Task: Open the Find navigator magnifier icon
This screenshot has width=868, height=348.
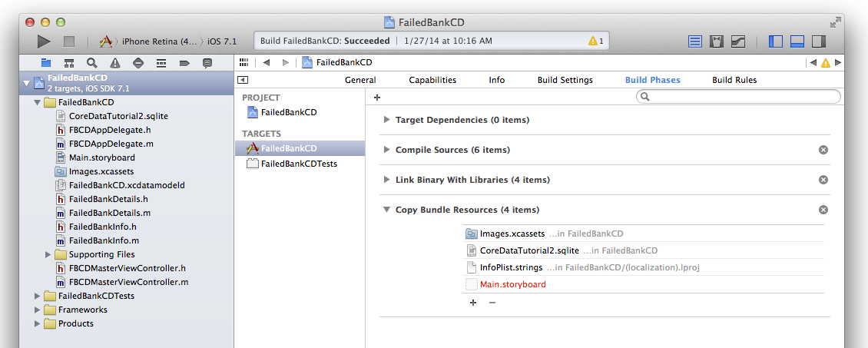Action: point(91,63)
